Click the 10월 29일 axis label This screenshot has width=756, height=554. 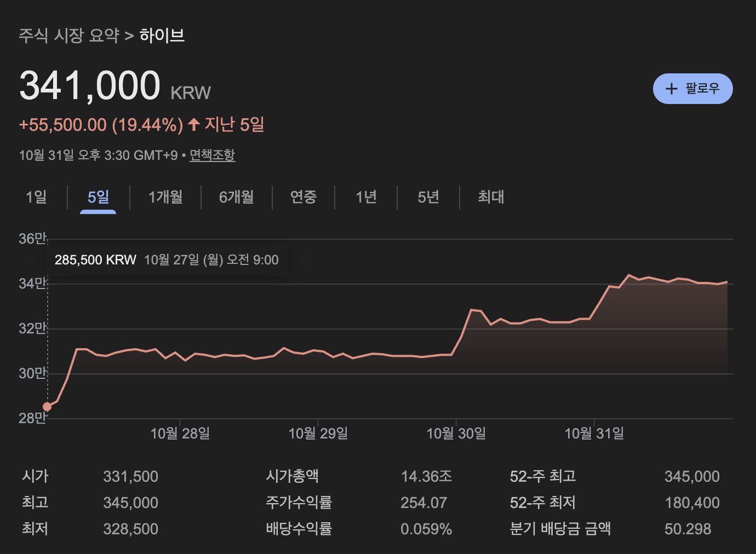click(x=318, y=434)
